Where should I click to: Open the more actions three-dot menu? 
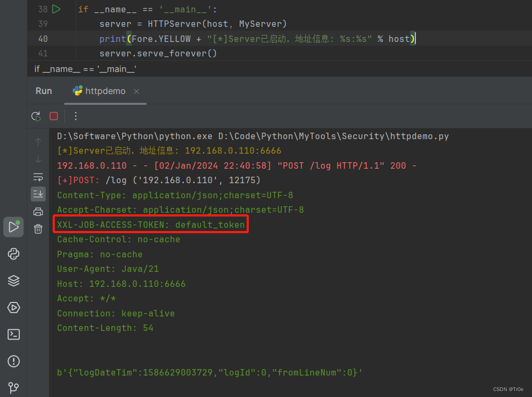point(76,116)
